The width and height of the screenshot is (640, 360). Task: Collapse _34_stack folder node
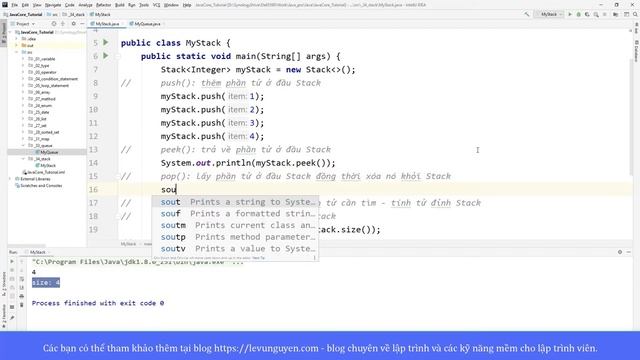coord(23,159)
